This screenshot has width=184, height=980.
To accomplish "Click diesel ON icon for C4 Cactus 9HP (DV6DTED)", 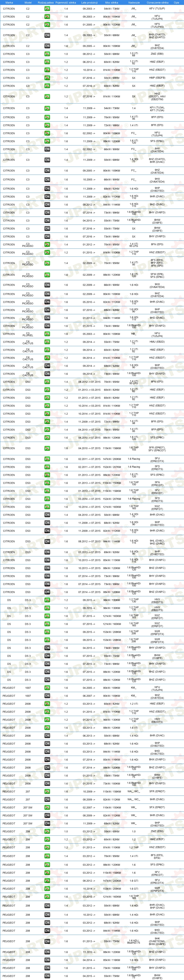I will click(x=47, y=366).
